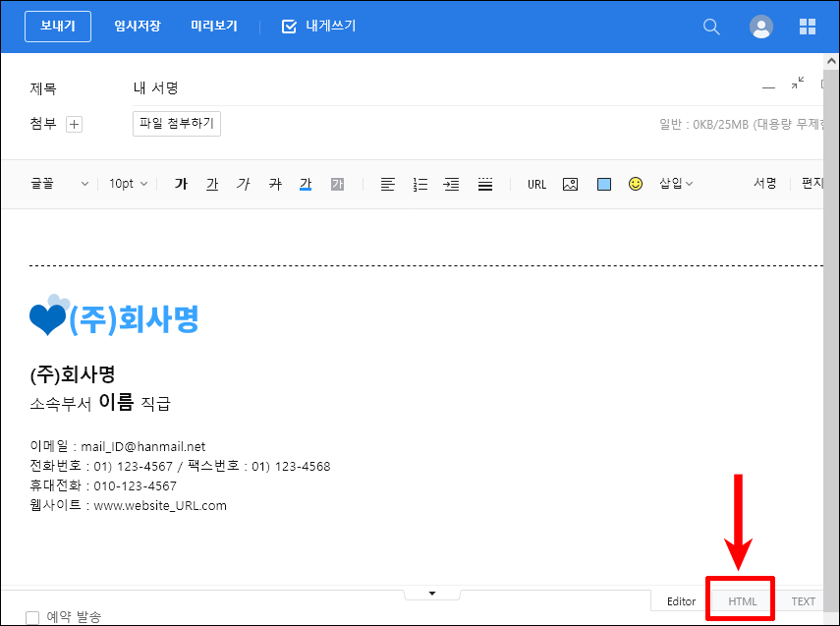Insert a URL link
Screen dimensions: 840x626
(x=536, y=184)
